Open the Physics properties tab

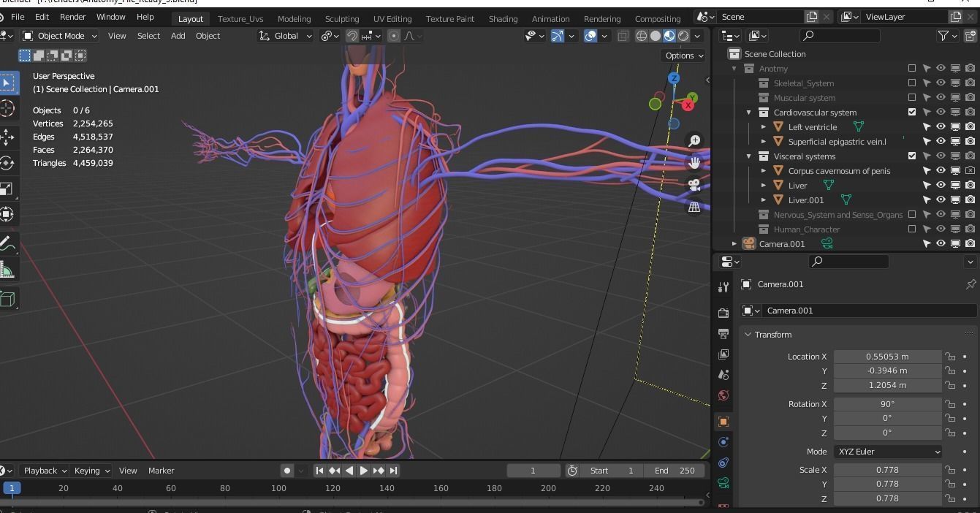pyautogui.click(x=723, y=442)
